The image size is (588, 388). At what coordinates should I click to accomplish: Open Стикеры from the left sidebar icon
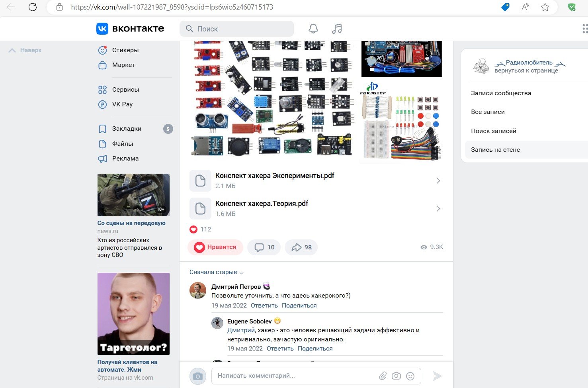[102, 50]
